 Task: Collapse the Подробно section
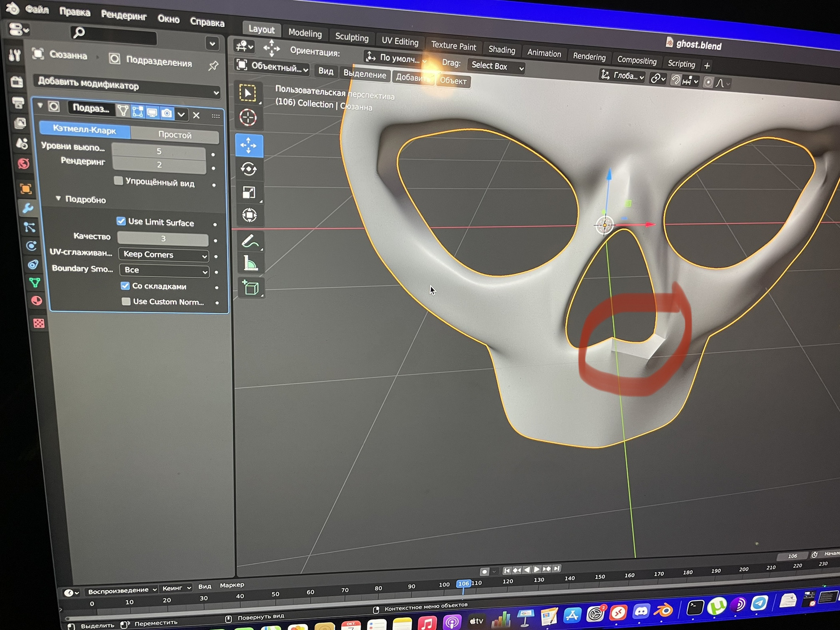[58, 198]
